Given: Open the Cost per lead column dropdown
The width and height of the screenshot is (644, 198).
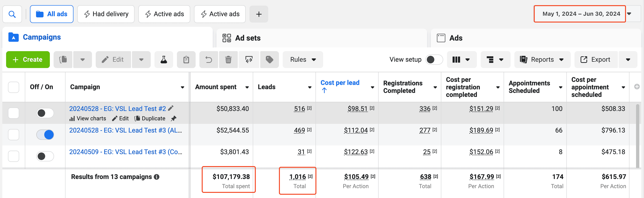Looking at the screenshot, I should pyautogui.click(x=373, y=87).
